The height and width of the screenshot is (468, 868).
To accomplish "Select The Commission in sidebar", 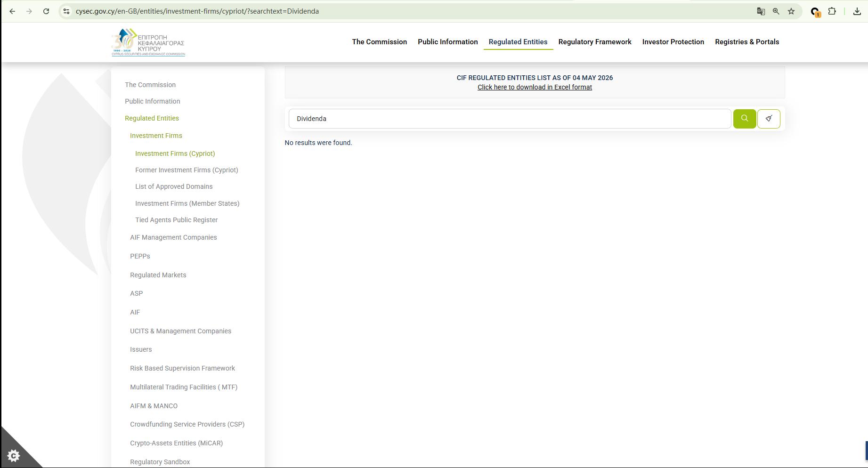I will tap(150, 85).
